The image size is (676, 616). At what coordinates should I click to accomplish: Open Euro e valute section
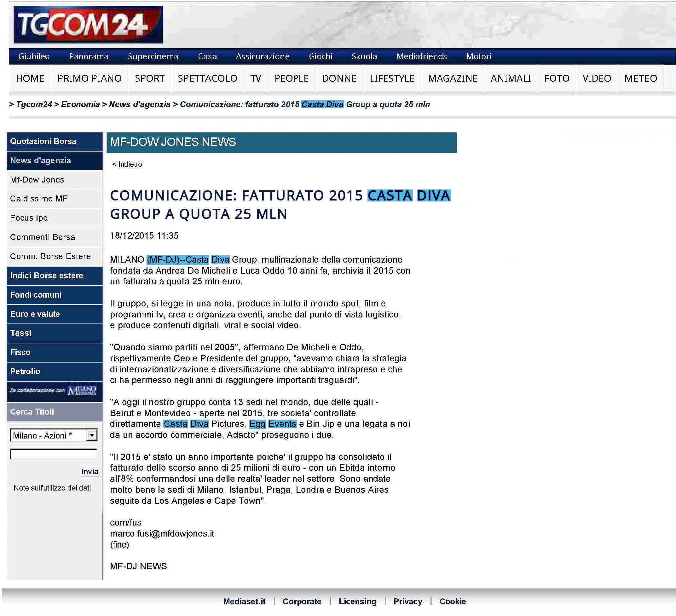(35, 314)
